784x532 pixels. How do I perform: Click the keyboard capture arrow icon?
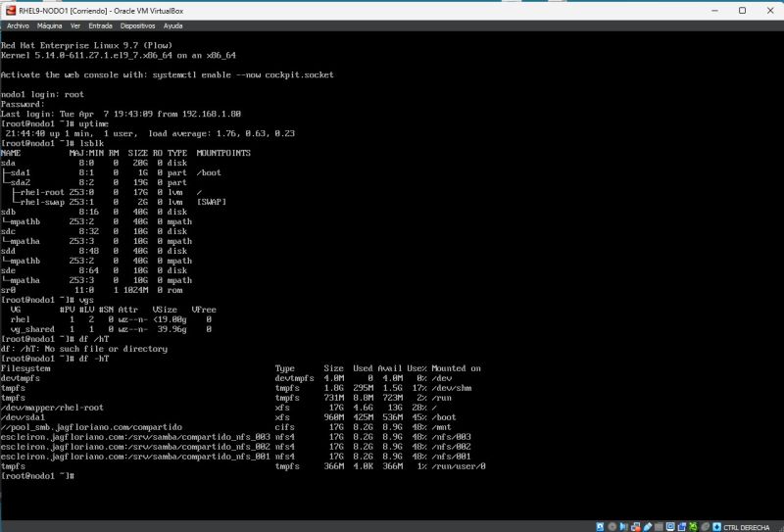point(717,526)
